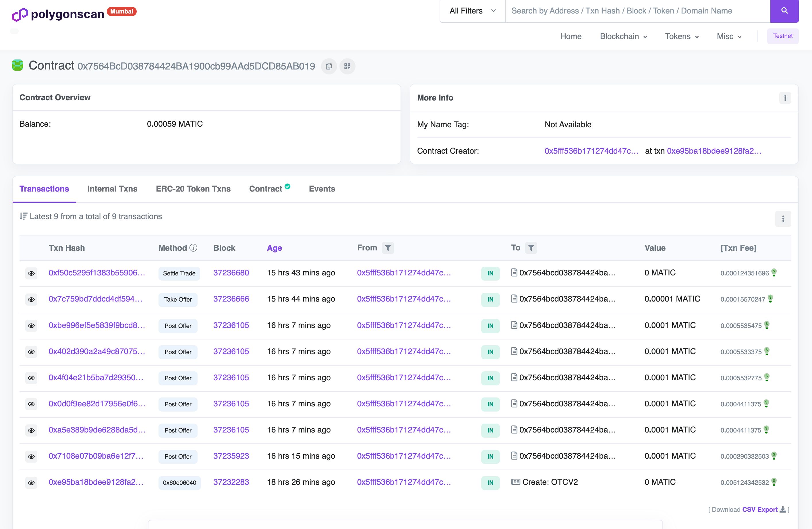Open From address in Take Offer row

coord(404,299)
